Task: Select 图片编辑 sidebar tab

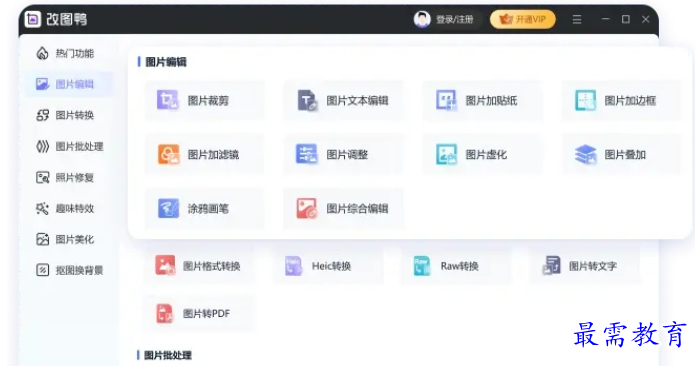Action: pyautogui.click(x=69, y=84)
